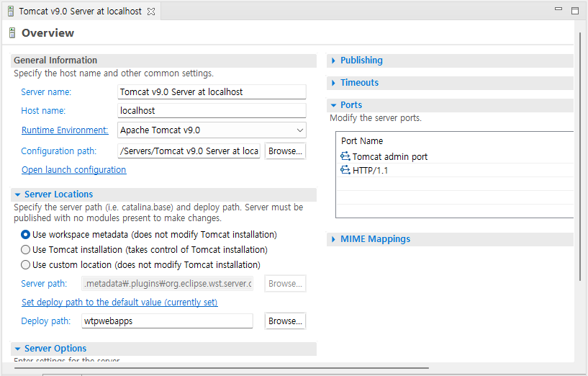
Task: Click the Deploy path wtpwebapps field
Action: coord(167,321)
